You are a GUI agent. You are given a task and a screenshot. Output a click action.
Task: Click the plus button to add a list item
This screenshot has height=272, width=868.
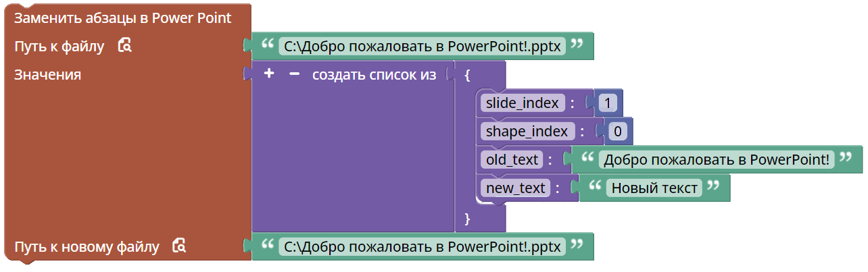(268, 74)
